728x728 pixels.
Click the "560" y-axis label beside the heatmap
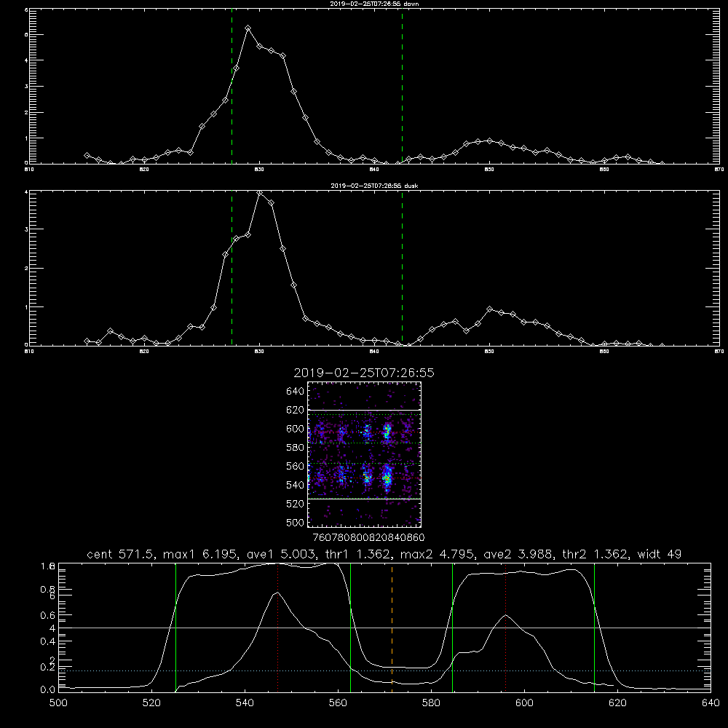coord(296,466)
